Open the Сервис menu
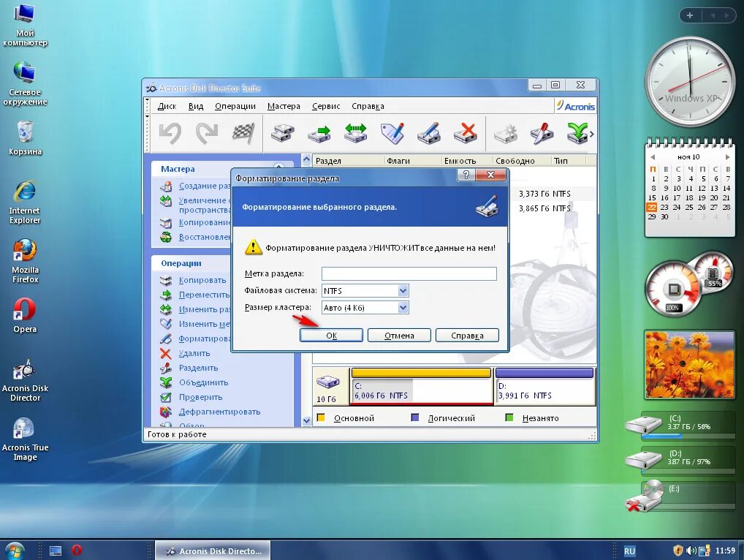The image size is (744, 560). 325,105
